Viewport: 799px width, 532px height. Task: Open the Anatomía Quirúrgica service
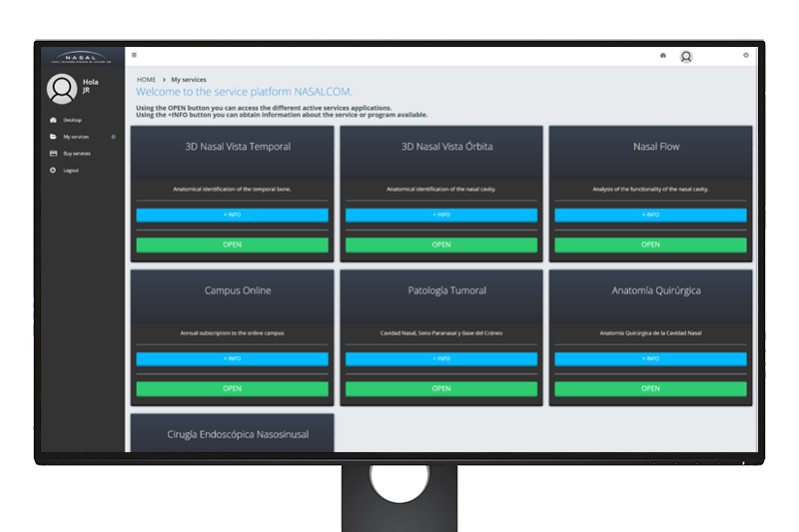pyautogui.click(x=651, y=389)
